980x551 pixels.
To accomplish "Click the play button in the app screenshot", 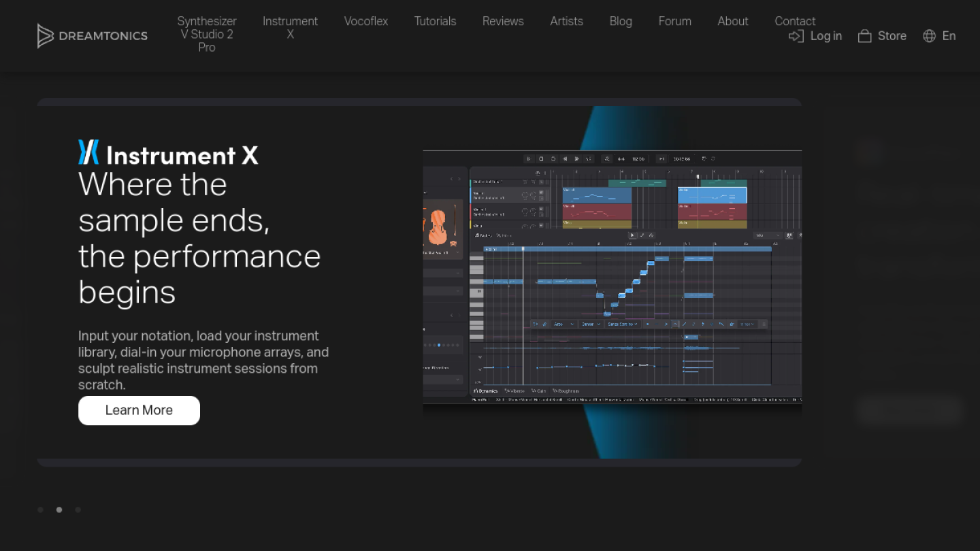I will [529, 158].
